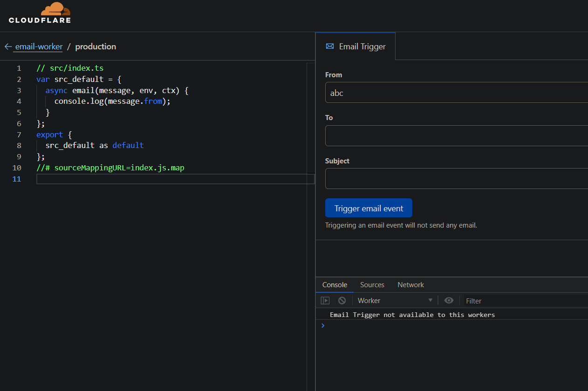Switch to the Console tab
Image resolution: width=588 pixels, height=391 pixels.
tap(335, 285)
